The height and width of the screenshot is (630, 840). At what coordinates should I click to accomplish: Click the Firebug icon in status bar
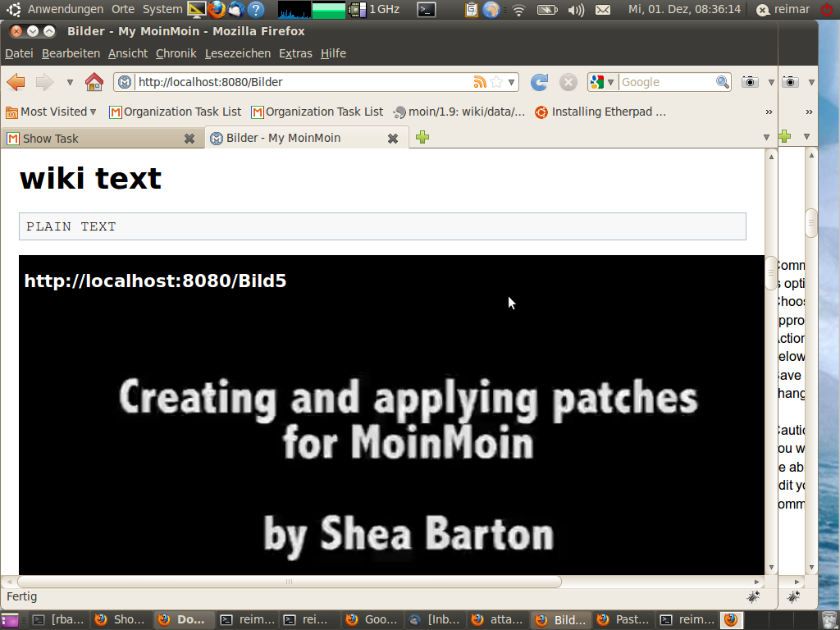click(x=753, y=597)
